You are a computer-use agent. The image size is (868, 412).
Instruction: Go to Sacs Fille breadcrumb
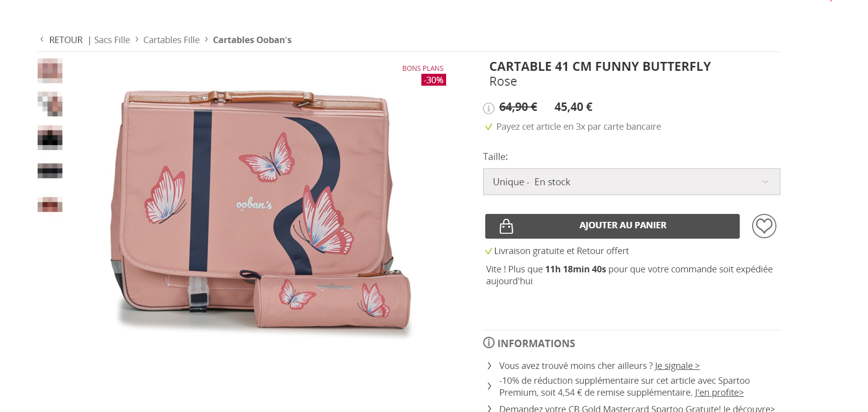[112, 40]
